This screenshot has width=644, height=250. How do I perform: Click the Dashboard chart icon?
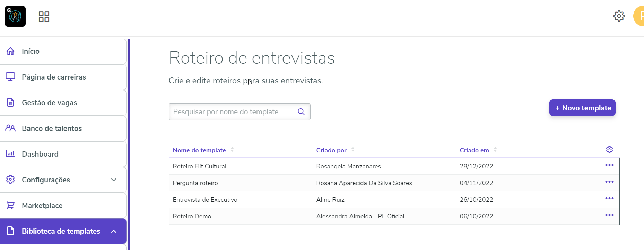pos(10,154)
